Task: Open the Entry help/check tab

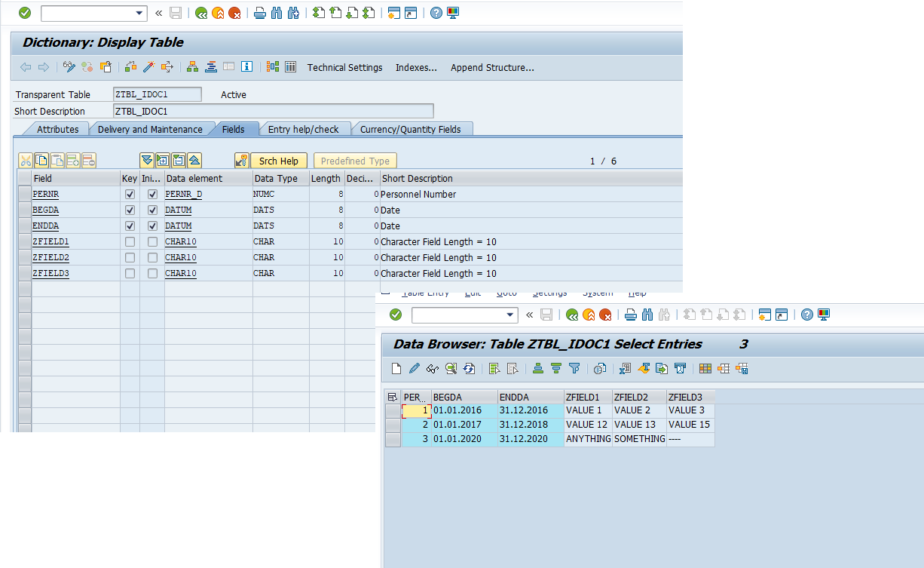Action: coord(304,129)
